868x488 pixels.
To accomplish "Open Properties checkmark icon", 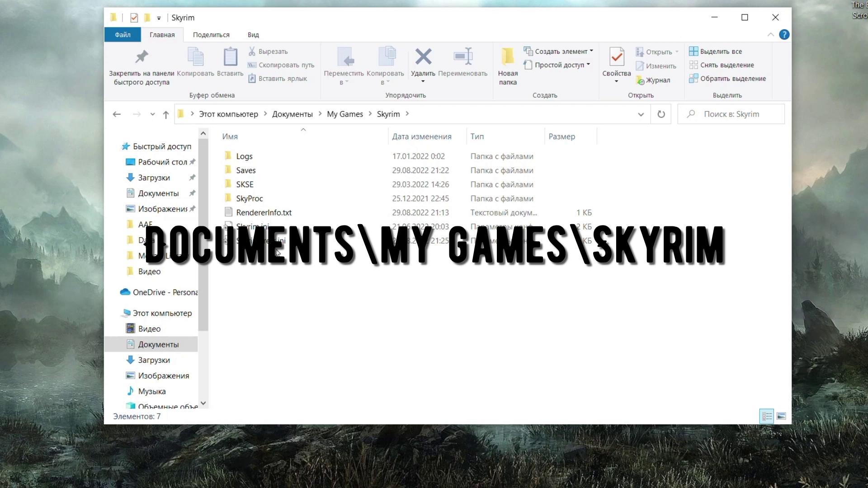I will (x=617, y=57).
